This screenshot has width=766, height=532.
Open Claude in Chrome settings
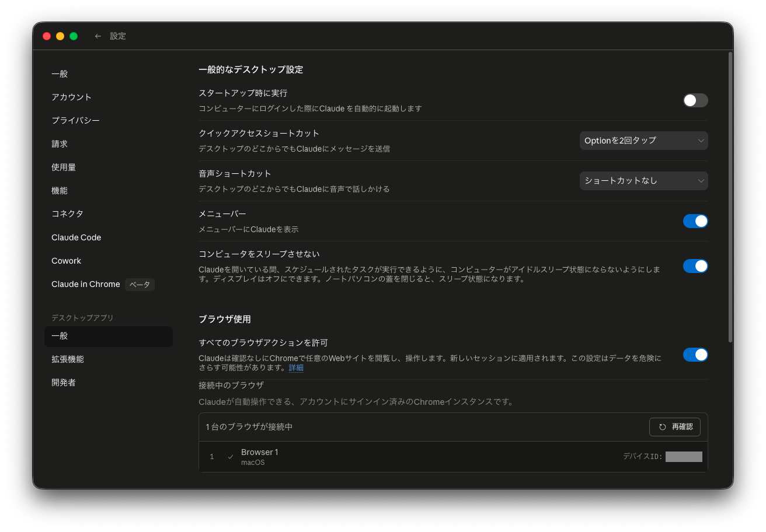108,284
